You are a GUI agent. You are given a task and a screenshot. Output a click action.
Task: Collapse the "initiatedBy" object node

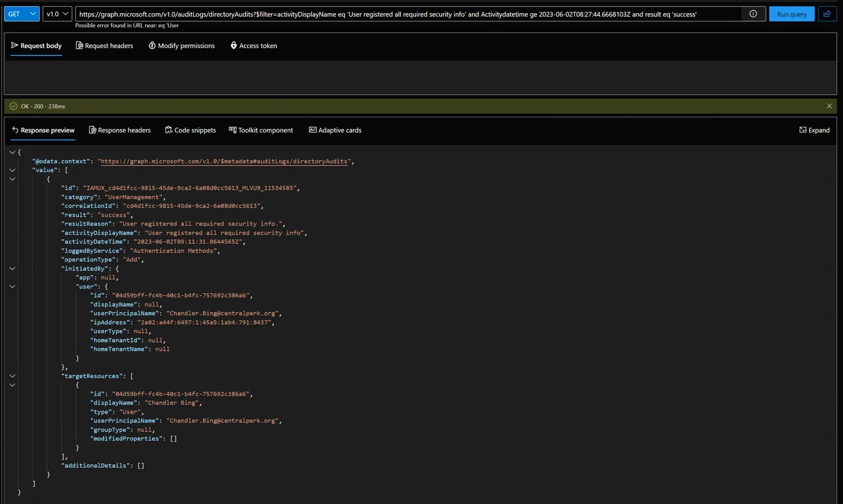(12, 269)
